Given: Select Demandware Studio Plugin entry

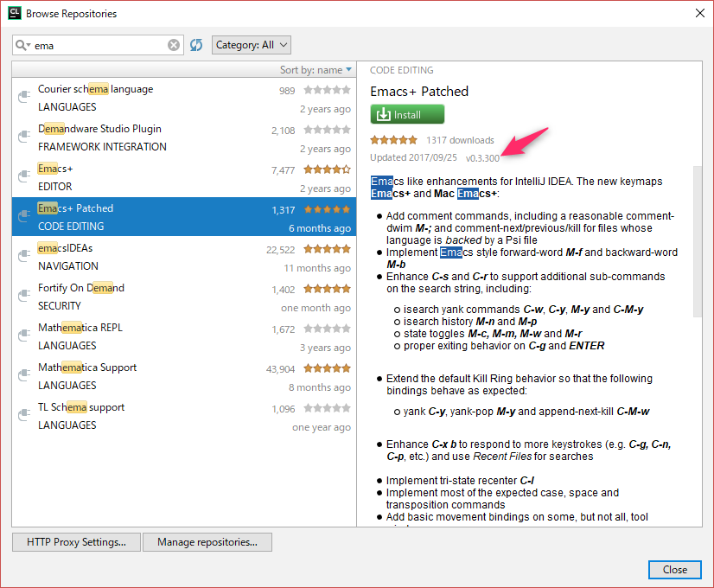Looking at the screenshot, I should 184,137.
